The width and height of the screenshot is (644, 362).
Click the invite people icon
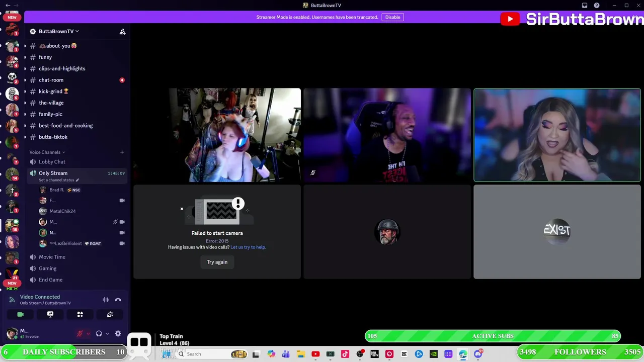[x=122, y=32]
